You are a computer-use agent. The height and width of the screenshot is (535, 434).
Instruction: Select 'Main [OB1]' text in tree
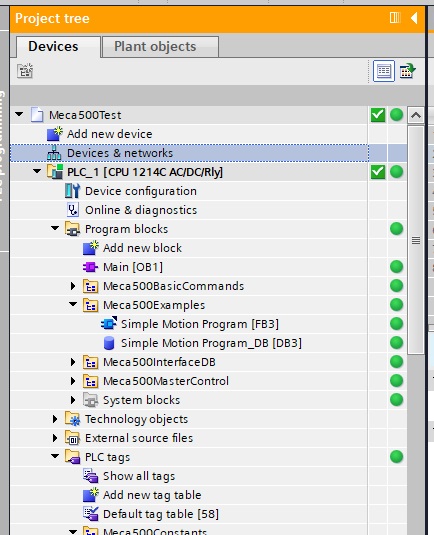point(133,267)
